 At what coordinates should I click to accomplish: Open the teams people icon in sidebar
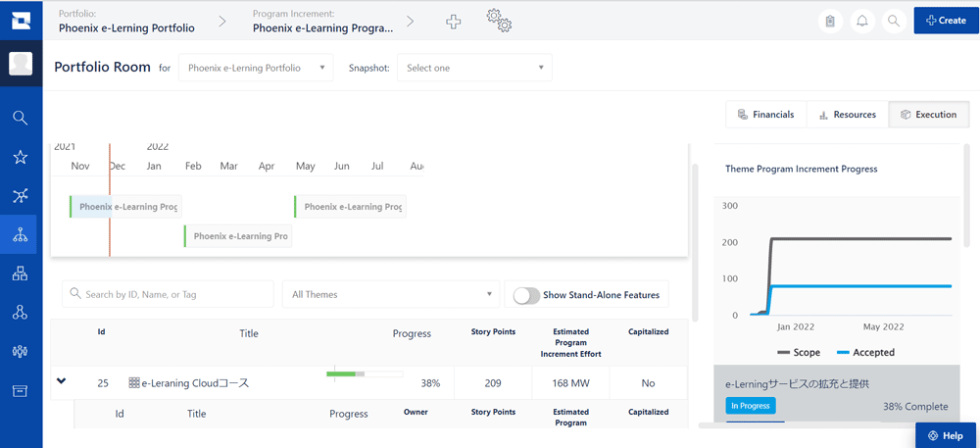pos(21,352)
